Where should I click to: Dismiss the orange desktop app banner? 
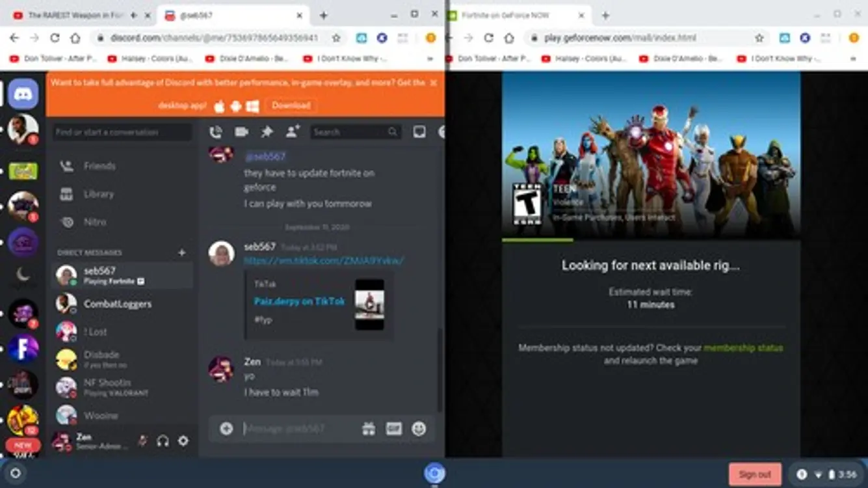tap(434, 83)
